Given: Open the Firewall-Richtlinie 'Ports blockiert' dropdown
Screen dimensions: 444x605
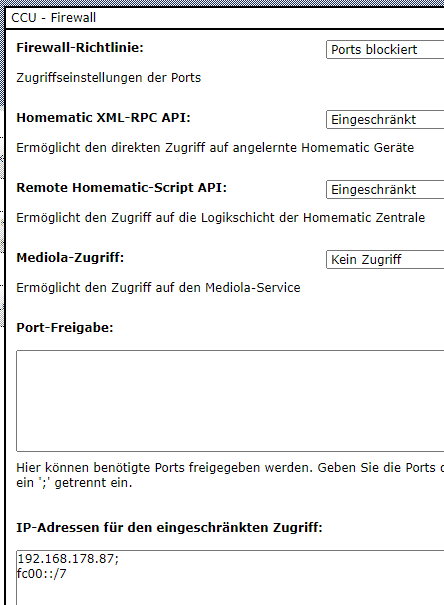Looking at the screenshot, I should [x=385, y=50].
